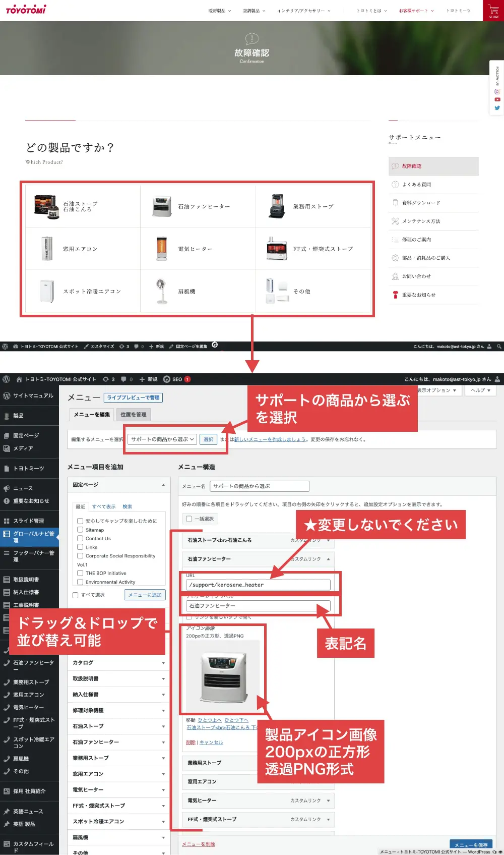Click the heater アイコン画像 thumbnail
Viewport: 504px width, 855px height.
223,676
